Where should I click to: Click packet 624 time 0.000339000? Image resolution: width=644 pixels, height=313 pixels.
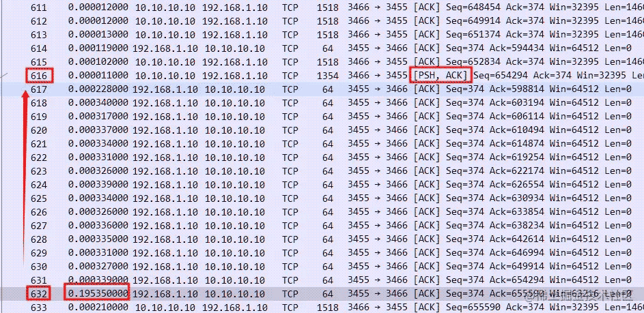pyautogui.click(x=98, y=185)
